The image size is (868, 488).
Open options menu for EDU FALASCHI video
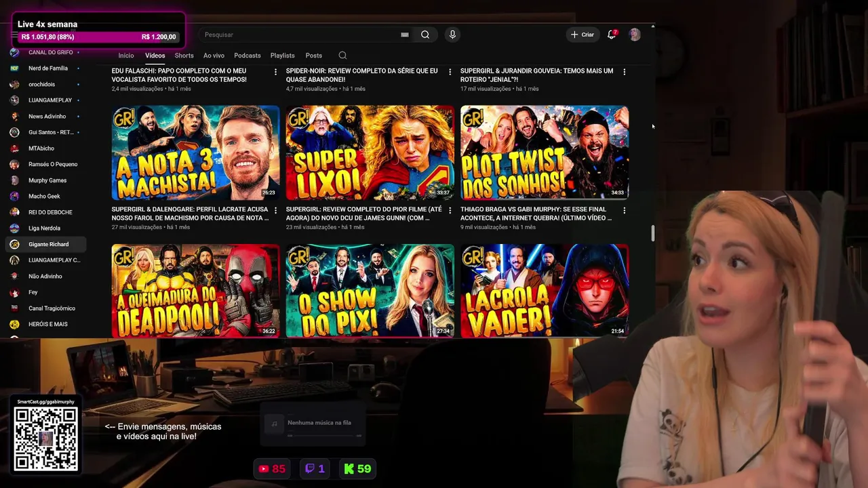275,71
